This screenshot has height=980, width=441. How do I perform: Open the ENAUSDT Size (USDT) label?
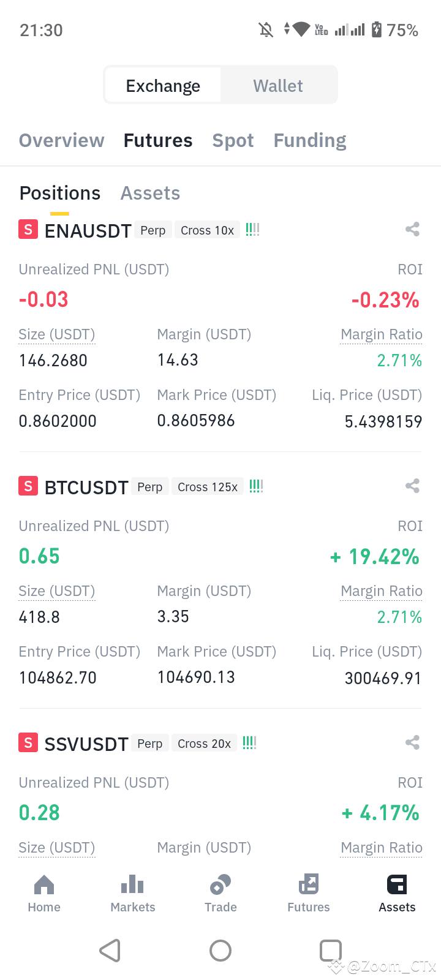pyautogui.click(x=57, y=335)
